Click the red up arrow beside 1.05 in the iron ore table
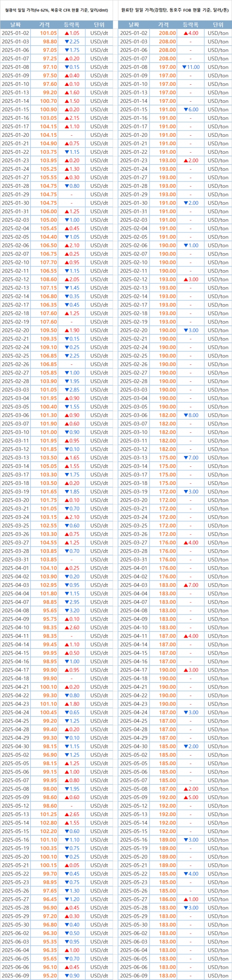232x980 pixels. point(67,33)
